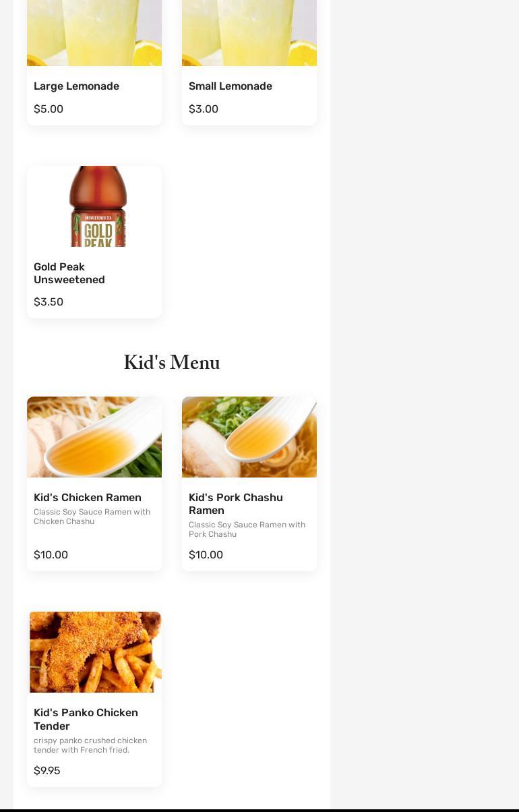
Task: Open the Kid's Panko Chicken Tender photo
Action: pos(95,652)
